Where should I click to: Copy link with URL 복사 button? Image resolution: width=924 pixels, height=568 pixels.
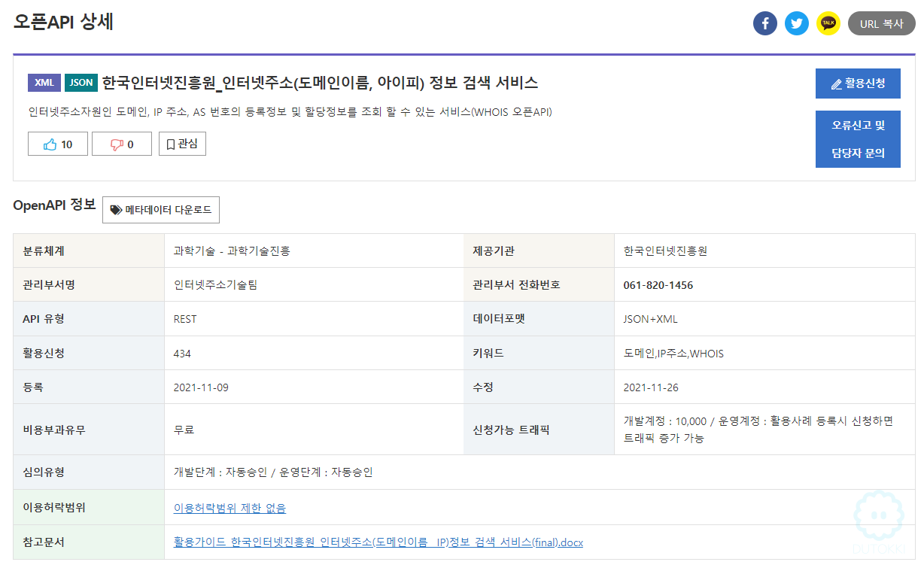click(x=881, y=23)
